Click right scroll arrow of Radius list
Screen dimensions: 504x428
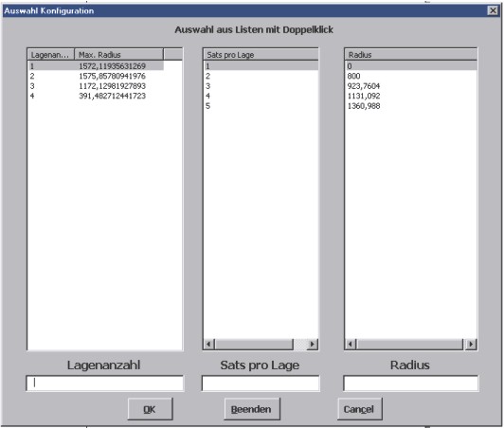click(x=471, y=345)
